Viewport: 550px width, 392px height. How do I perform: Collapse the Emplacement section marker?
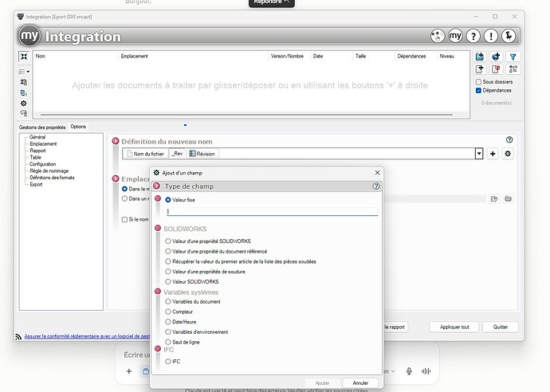(x=116, y=178)
